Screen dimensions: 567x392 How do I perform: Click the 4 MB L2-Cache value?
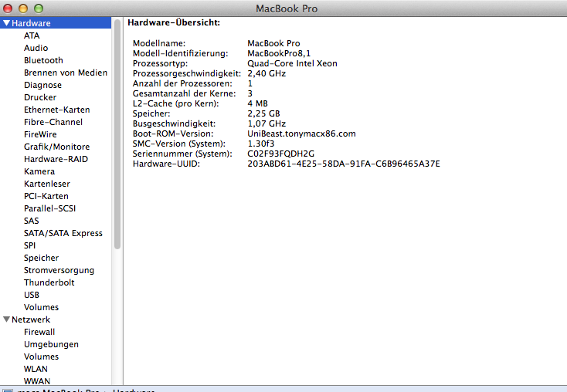point(257,103)
